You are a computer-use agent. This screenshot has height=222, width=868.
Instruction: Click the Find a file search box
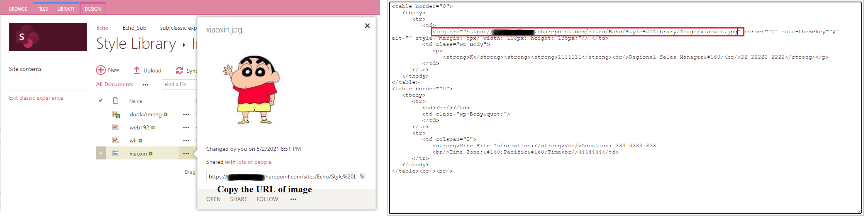click(x=180, y=84)
